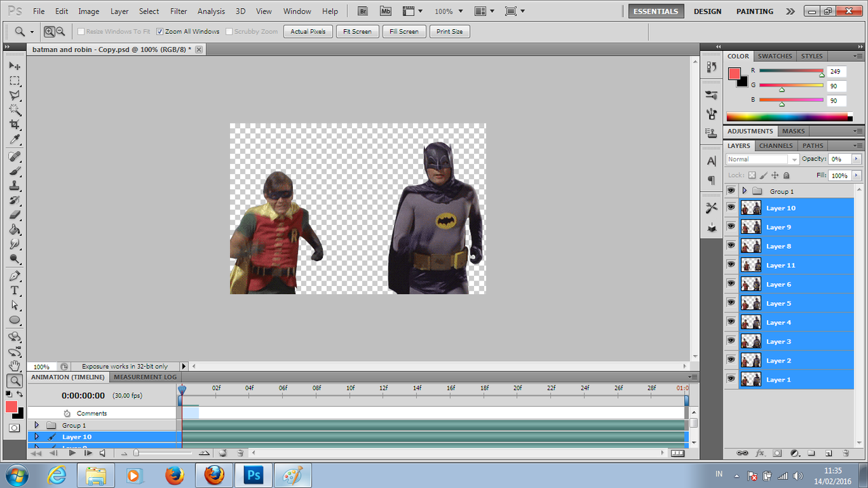This screenshot has width=868, height=488.
Task: Delete layer trash icon in Layers panel
Action: tap(846, 453)
